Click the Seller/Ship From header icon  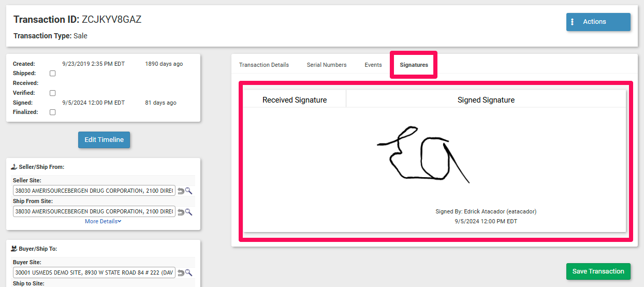pyautogui.click(x=13, y=167)
